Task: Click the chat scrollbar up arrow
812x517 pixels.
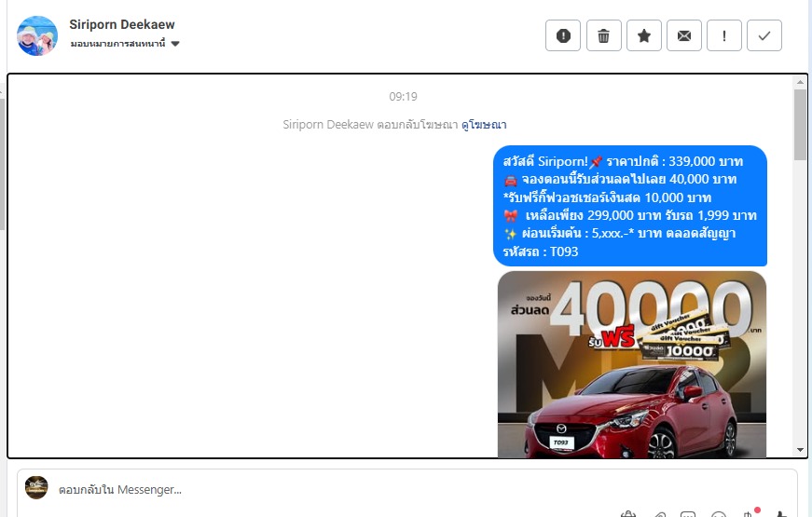Action: click(800, 82)
